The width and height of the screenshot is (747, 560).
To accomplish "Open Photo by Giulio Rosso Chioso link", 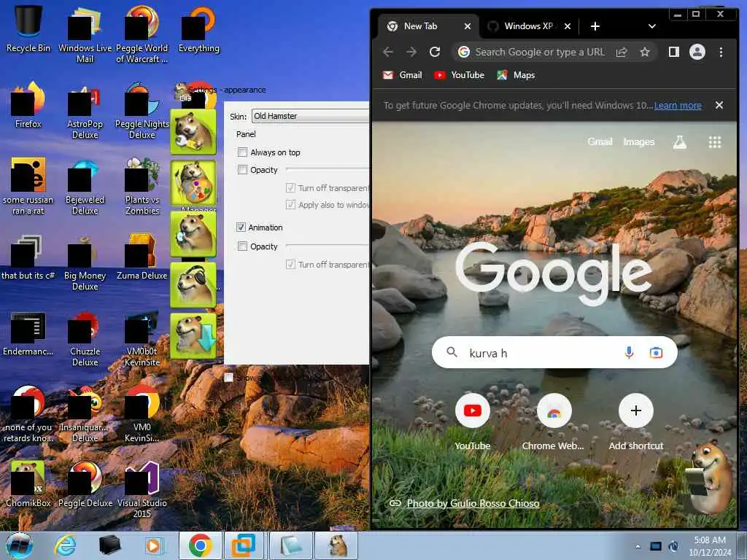I will pos(473,503).
